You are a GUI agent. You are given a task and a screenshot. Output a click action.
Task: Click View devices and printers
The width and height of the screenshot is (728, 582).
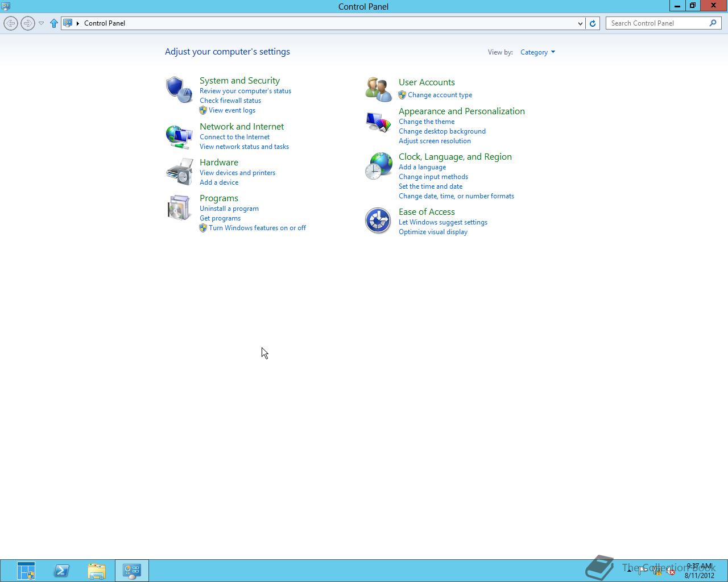pyautogui.click(x=237, y=173)
